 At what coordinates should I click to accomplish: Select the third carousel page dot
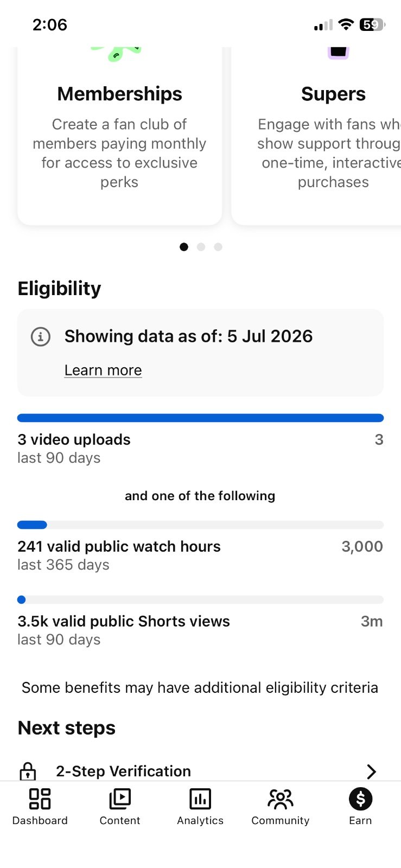pyautogui.click(x=218, y=247)
